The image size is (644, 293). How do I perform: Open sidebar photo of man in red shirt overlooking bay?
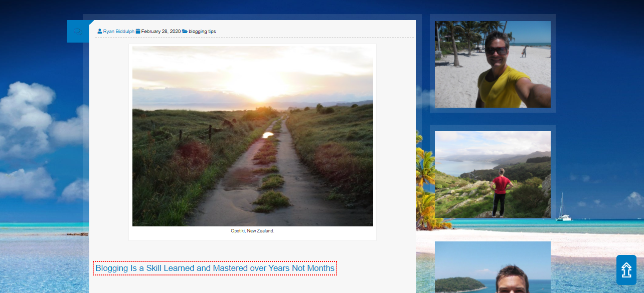(x=493, y=174)
